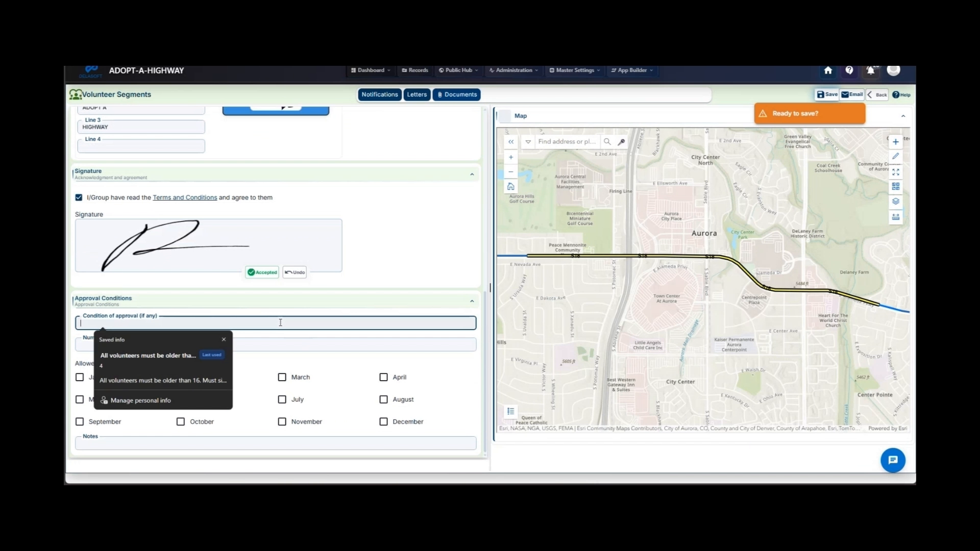Expand the map to fullscreen view

[896, 172]
